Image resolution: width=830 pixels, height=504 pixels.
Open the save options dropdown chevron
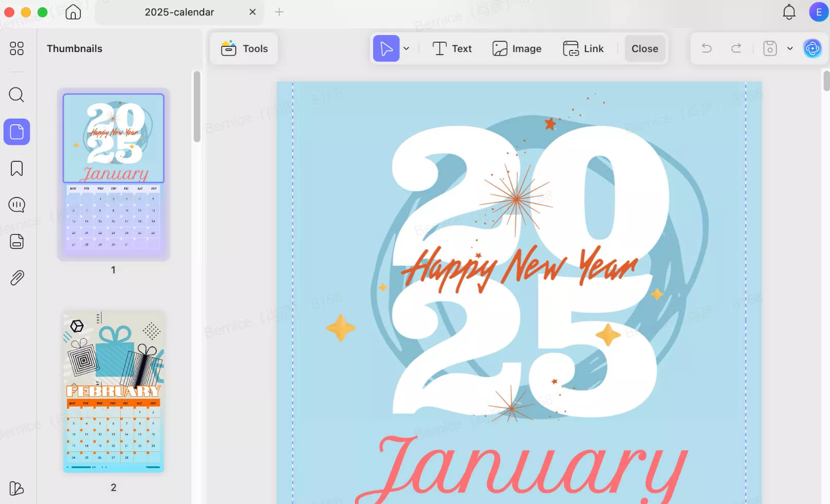point(790,48)
